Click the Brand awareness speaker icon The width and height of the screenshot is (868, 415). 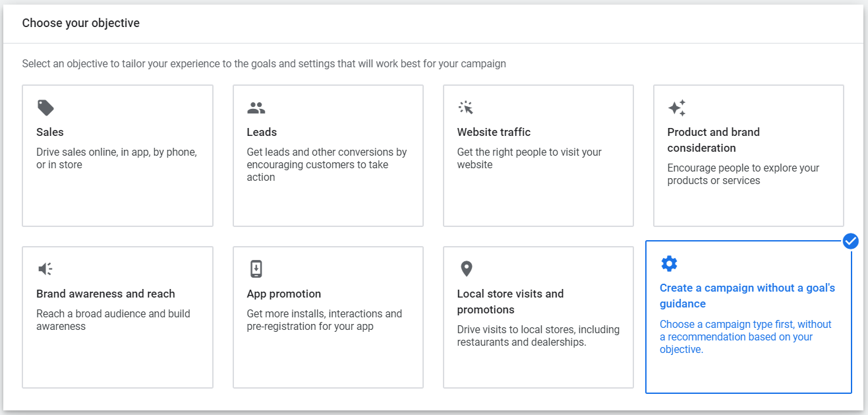(45, 269)
